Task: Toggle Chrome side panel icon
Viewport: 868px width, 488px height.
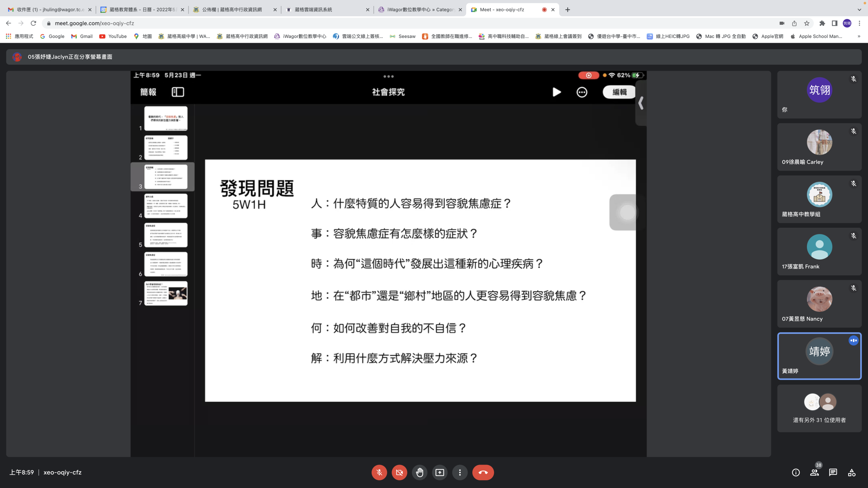Action: 834,23
